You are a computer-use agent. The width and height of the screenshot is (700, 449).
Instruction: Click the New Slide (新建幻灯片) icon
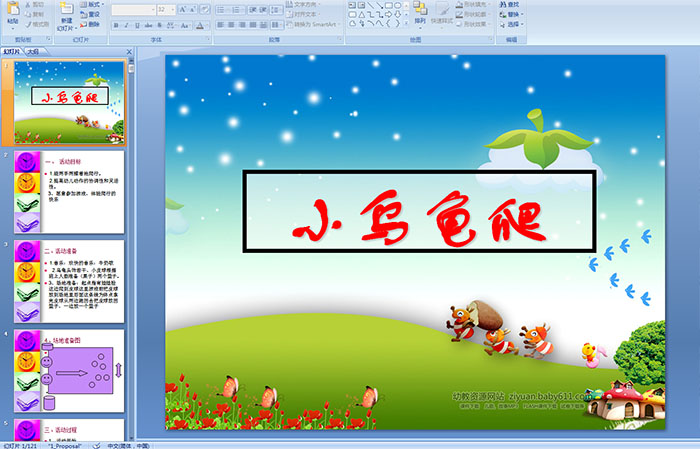[67, 8]
